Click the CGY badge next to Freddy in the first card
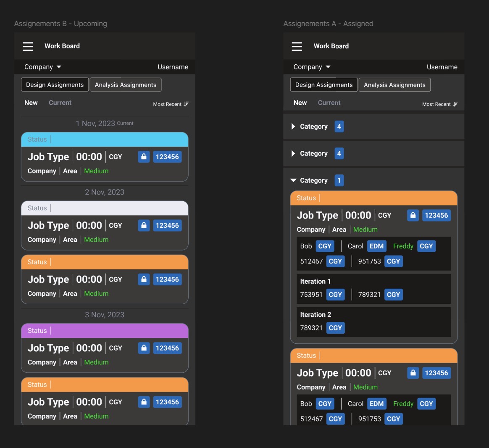This screenshot has height=448, width=489. 426,246
